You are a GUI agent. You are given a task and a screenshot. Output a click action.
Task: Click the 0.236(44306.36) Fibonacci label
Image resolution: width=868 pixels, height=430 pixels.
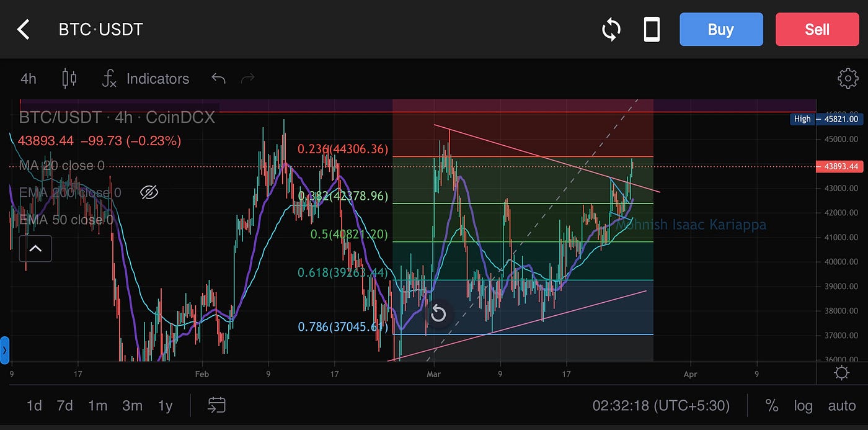pos(343,149)
